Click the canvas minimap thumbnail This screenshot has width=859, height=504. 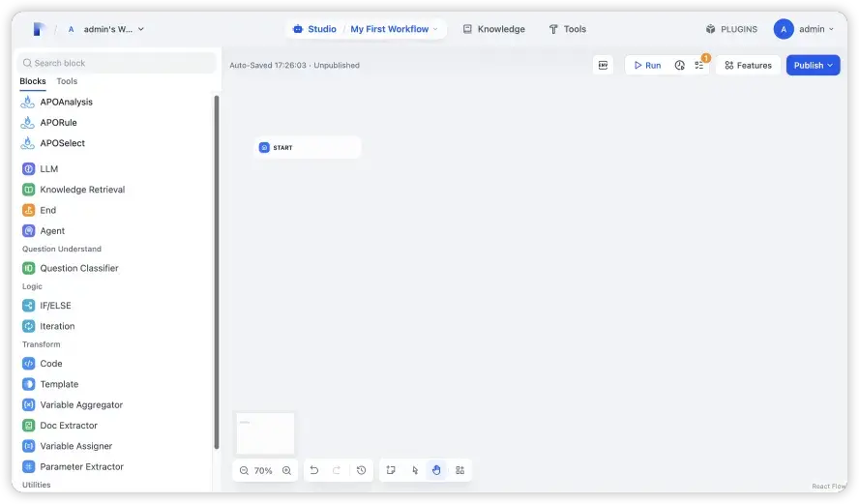click(265, 433)
